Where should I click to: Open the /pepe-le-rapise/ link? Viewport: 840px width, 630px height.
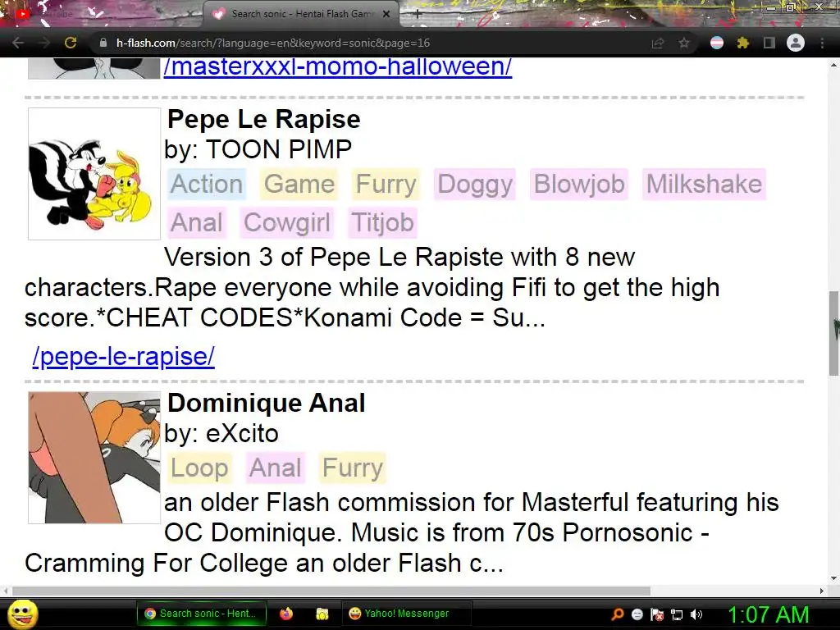[x=124, y=356]
